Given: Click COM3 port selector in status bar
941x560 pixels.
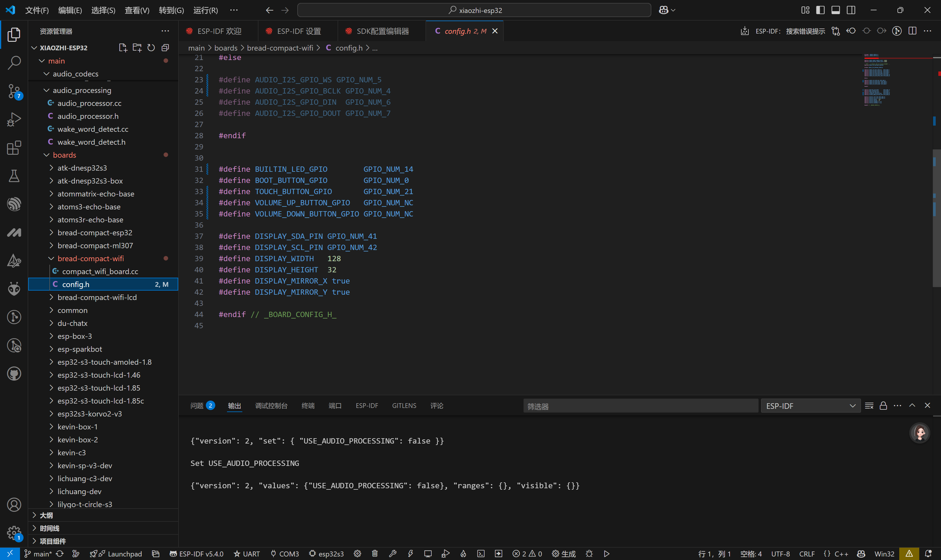Looking at the screenshot, I should (x=285, y=554).
